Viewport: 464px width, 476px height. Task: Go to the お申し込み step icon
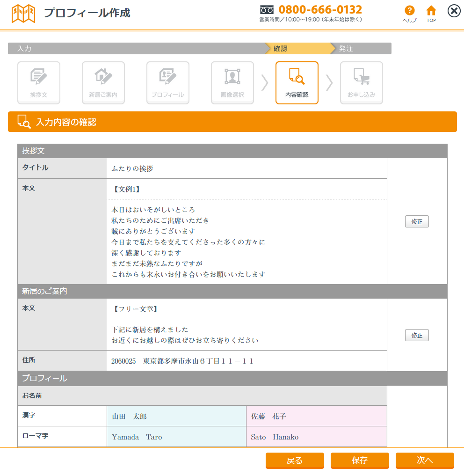[x=362, y=83]
